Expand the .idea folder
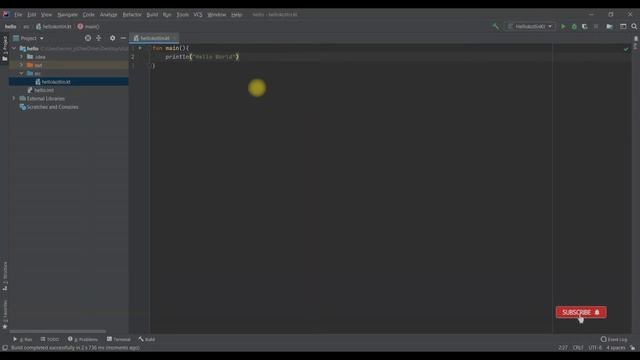The width and height of the screenshot is (640, 360). (x=21, y=57)
